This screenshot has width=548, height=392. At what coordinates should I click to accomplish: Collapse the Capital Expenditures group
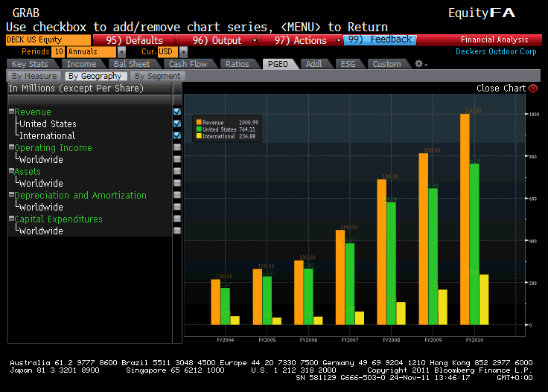point(11,219)
